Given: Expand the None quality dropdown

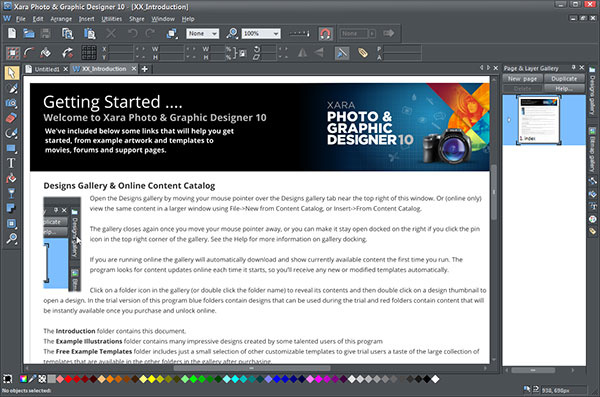Looking at the screenshot, I should (202, 34).
